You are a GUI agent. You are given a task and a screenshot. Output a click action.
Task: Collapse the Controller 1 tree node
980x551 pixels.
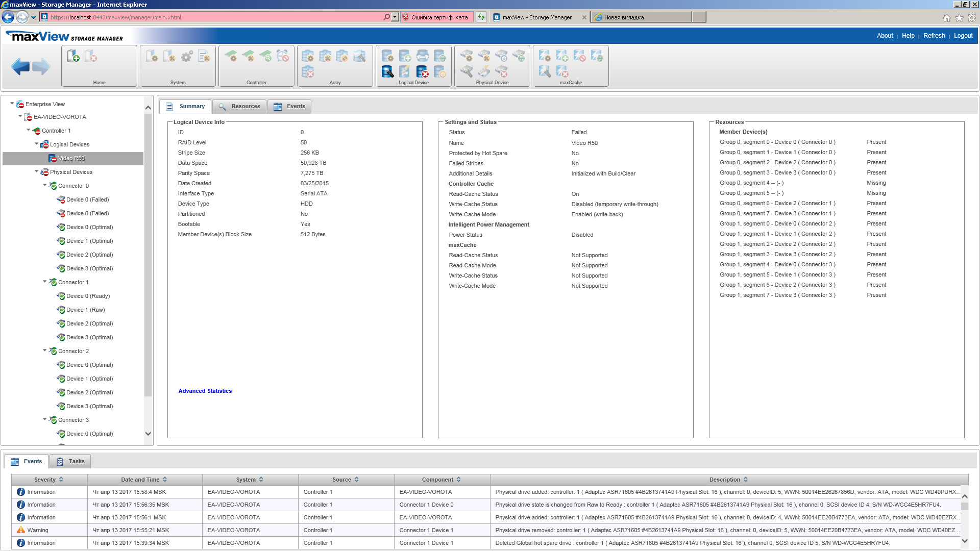tap(29, 130)
